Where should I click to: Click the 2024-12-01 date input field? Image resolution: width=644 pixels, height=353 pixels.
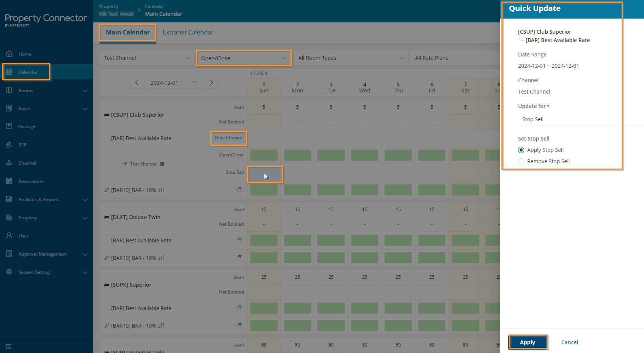[174, 83]
